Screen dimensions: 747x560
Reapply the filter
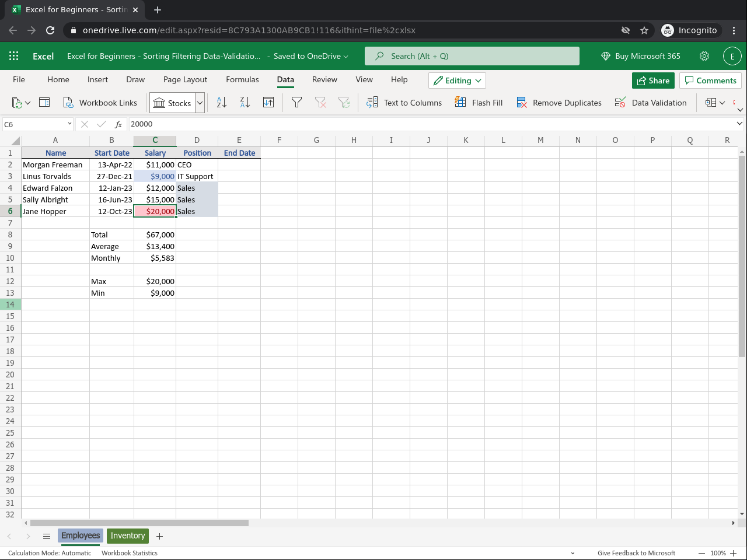344,103
